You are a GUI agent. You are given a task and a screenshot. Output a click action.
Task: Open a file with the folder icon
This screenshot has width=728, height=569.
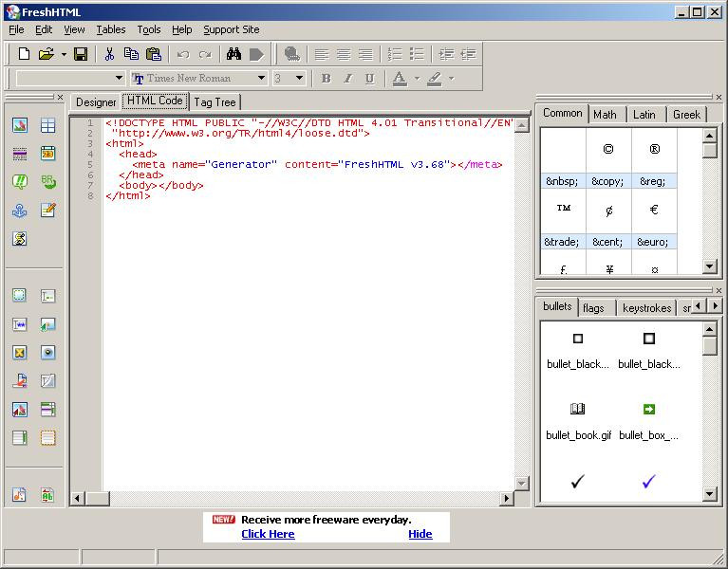tap(46, 54)
